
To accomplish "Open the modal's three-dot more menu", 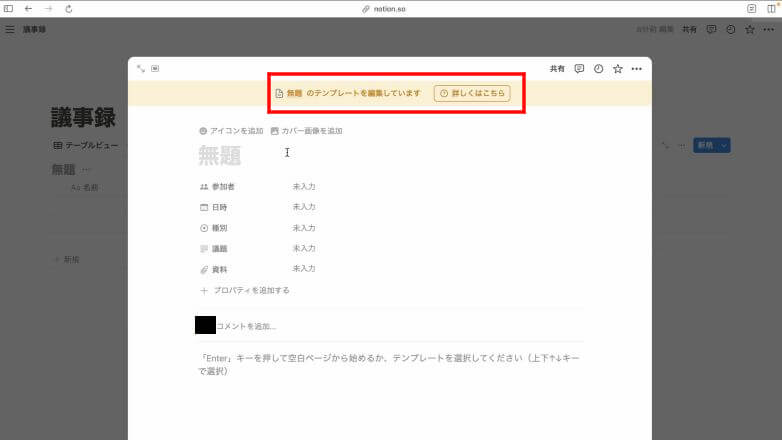I will point(637,69).
